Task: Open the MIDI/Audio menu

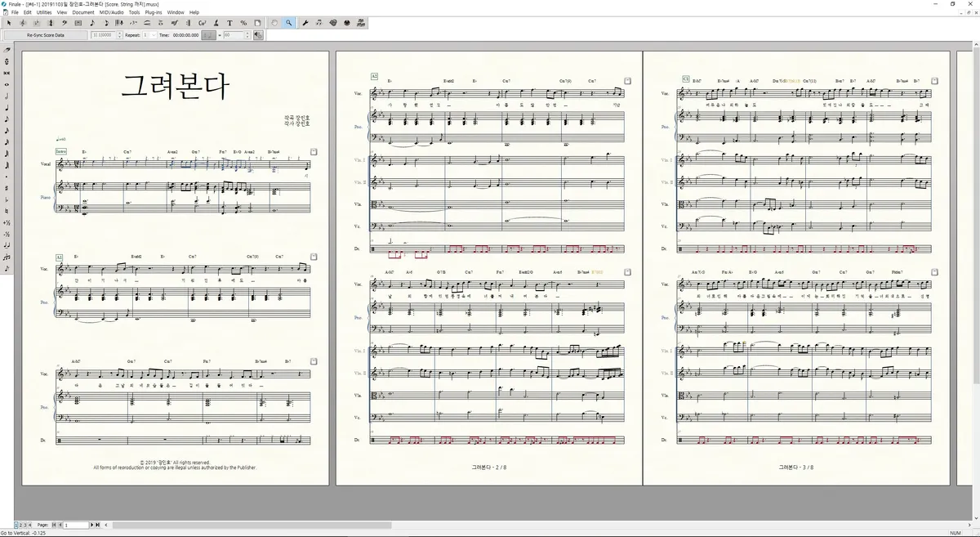Action: tap(112, 12)
